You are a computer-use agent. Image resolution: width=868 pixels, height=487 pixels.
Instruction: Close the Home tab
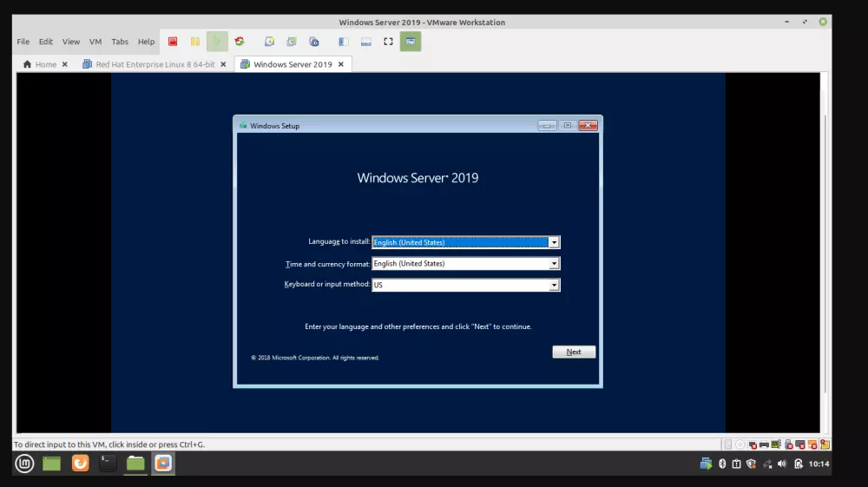coord(65,64)
